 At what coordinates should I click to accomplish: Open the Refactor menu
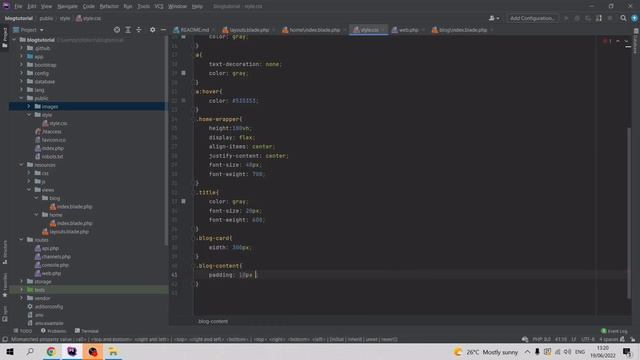pyautogui.click(x=109, y=7)
